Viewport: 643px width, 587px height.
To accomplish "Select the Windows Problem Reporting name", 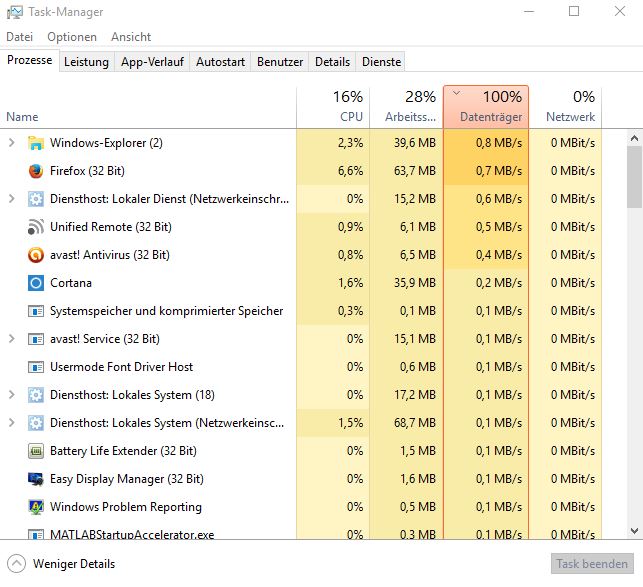I will point(125,507).
